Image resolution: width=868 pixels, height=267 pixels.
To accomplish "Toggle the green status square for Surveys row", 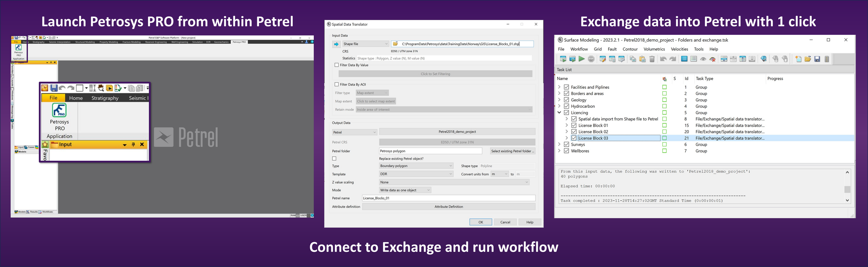I will [x=664, y=145].
